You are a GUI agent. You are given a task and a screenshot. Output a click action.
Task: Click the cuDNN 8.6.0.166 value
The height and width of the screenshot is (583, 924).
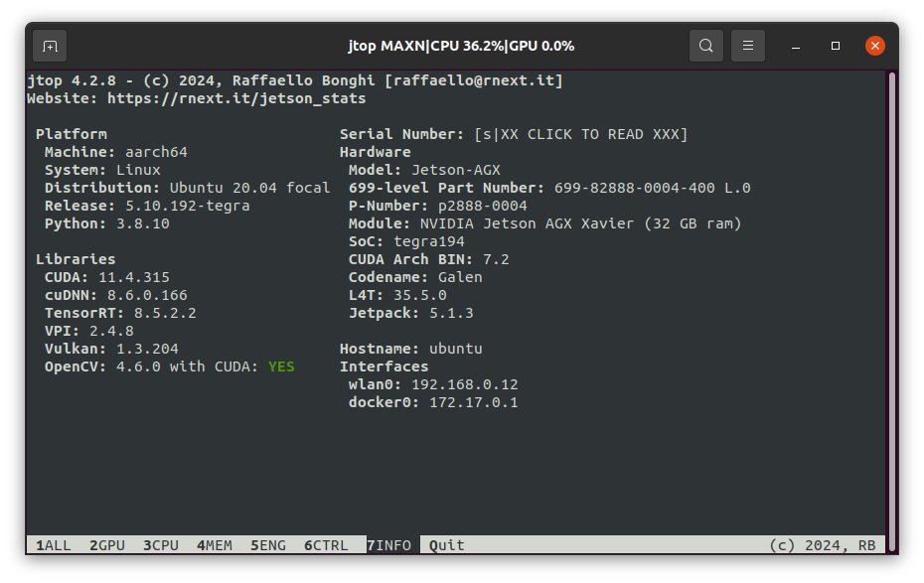[147, 295]
